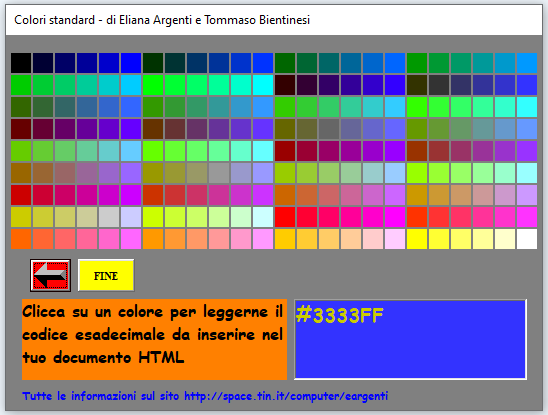This screenshot has height=415, width=548.
Task: Choose the mustard swatch #CCCC00 starting eighth row
Action: coord(21,217)
